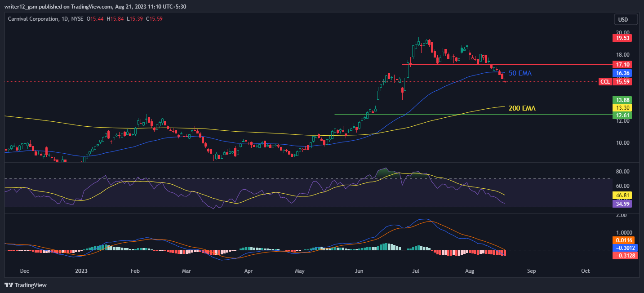Click the writer12_gsm publisher header text
The width and height of the screenshot is (644, 293).
(x=95, y=7)
